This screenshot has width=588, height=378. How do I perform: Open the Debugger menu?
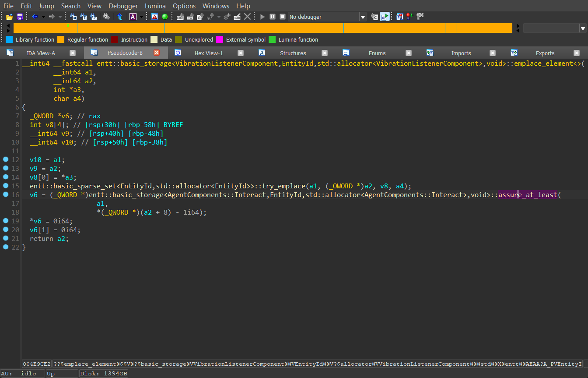(123, 6)
